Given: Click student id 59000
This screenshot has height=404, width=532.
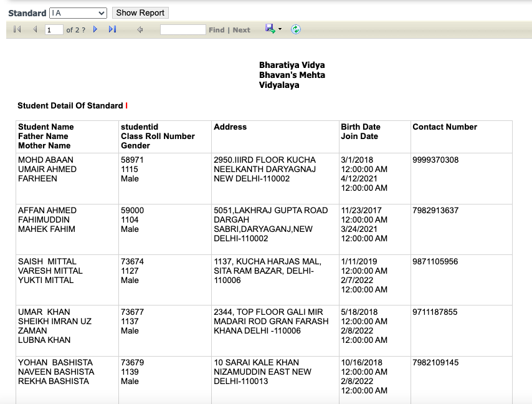Looking at the screenshot, I should (132, 211).
